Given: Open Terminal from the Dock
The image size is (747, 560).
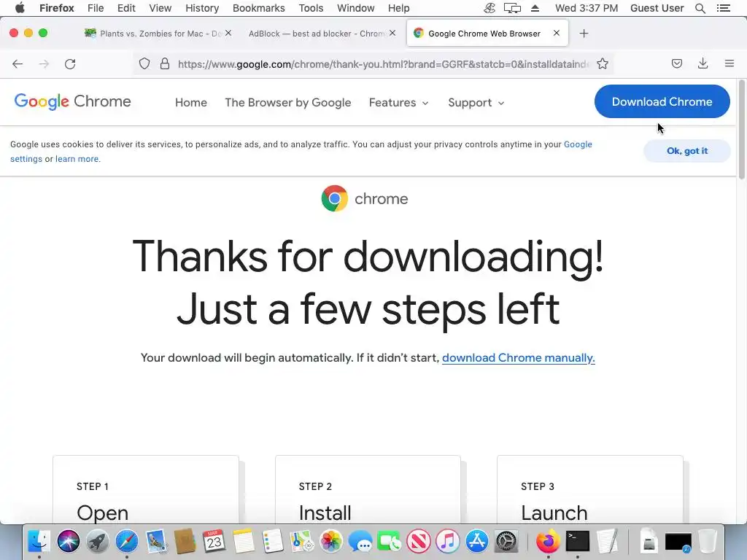Looking at the screenshot, I should (578, 542).
